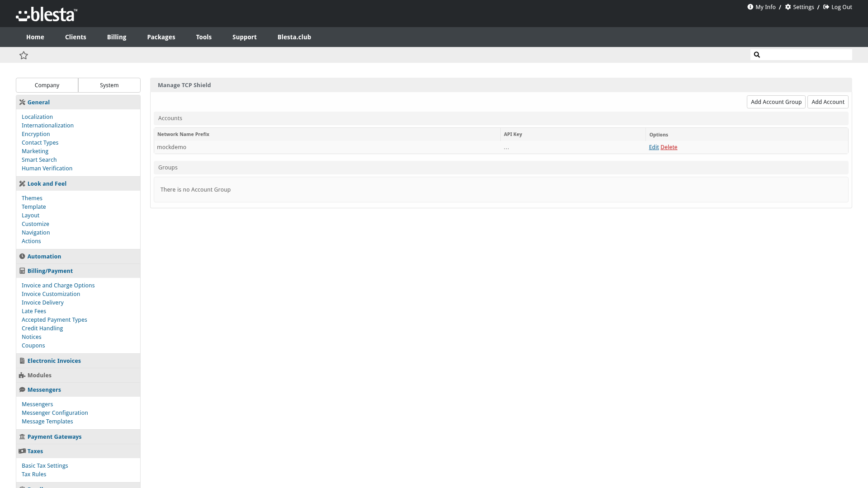868x488 pixels.
Task: Click the Look and Feel icon
Action: pos(22,183)
